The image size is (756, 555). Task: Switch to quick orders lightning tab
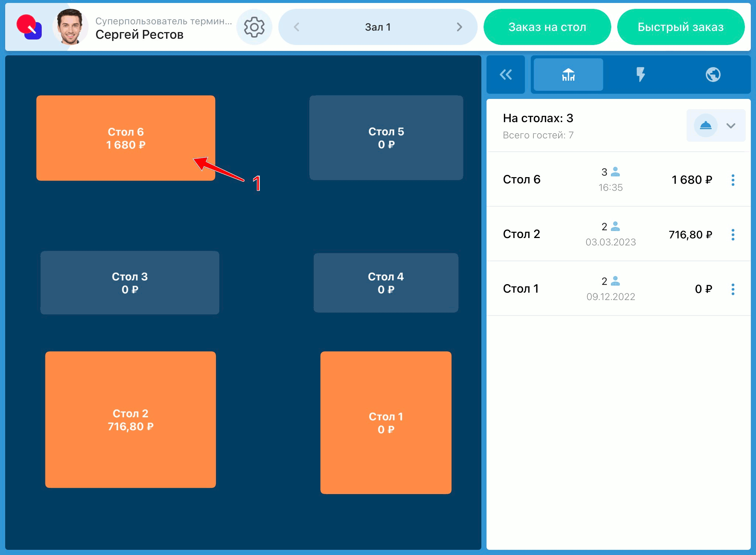point(640,75)
